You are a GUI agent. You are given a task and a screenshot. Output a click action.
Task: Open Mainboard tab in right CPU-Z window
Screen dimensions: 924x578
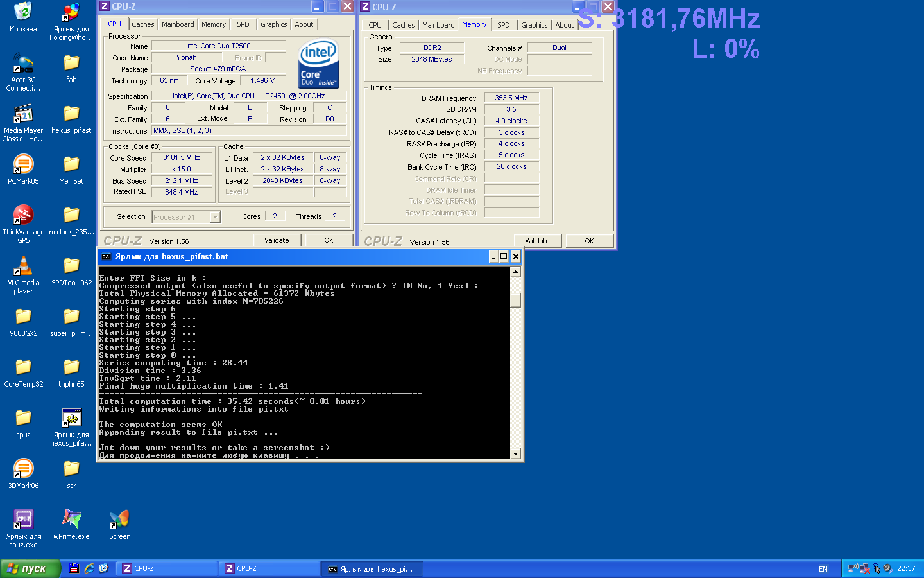pos(438,25)
